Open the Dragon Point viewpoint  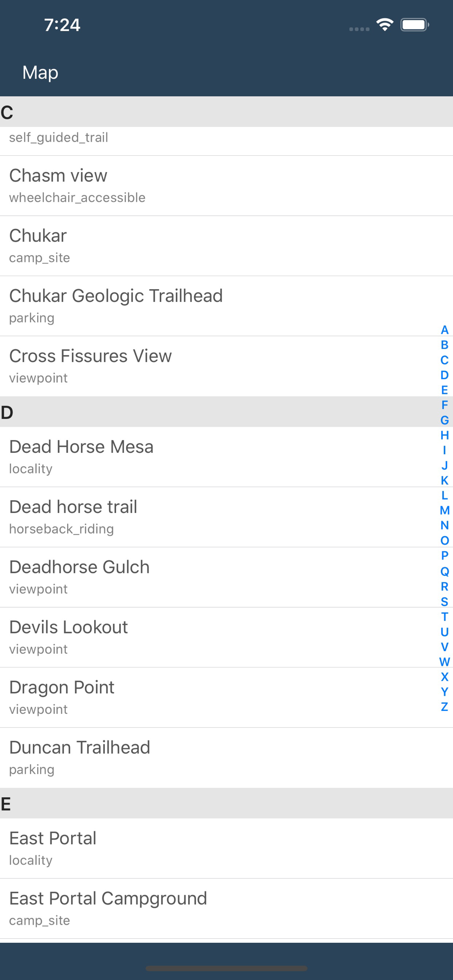coord(226,698)
